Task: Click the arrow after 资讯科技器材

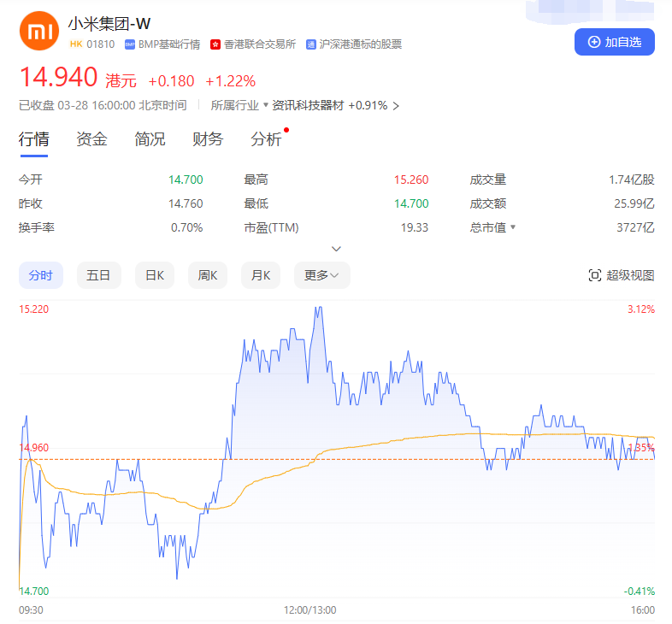Action: point(396,106)
